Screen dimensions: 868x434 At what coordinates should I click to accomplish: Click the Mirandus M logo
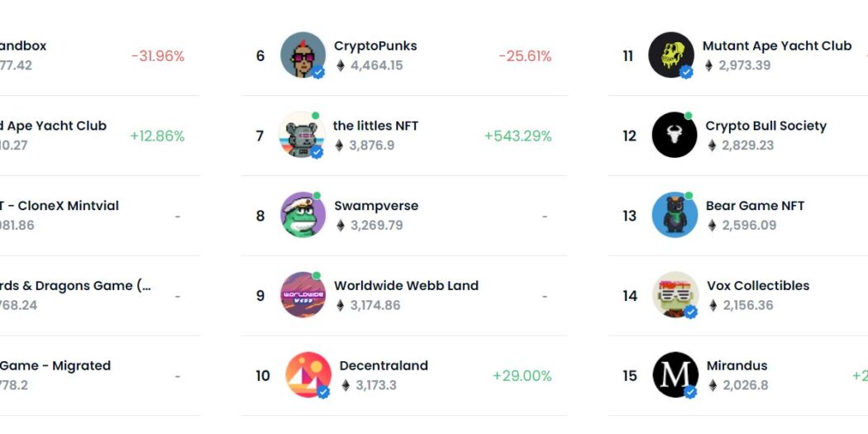[x=675, y=374]
